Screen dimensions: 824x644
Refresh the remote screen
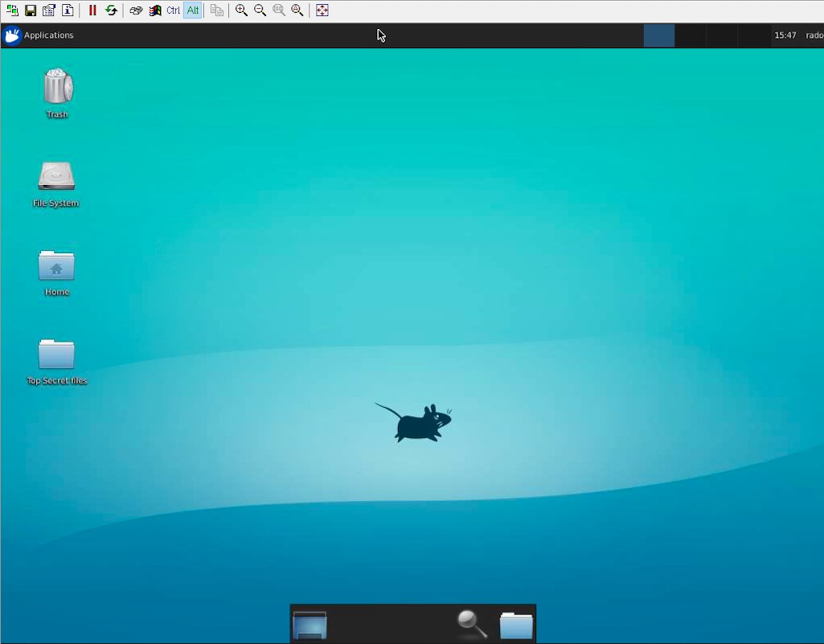pos(112,10)
